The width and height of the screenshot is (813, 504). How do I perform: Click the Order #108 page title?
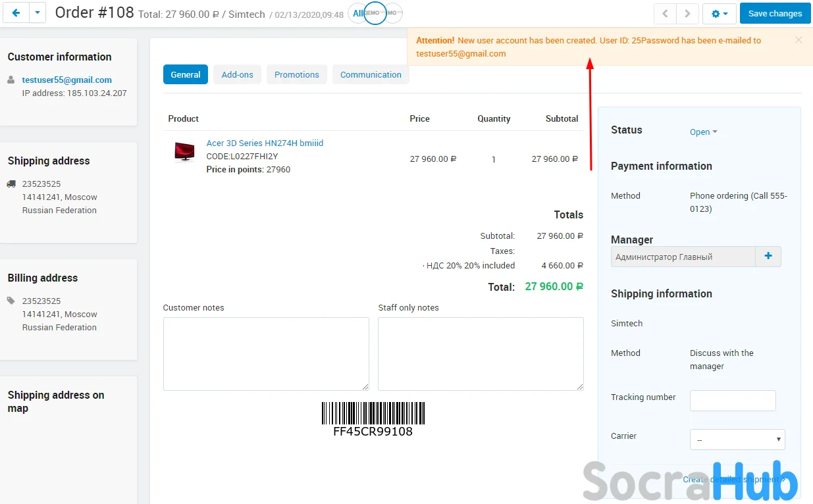pyautogui.click(x=95, y=13)
